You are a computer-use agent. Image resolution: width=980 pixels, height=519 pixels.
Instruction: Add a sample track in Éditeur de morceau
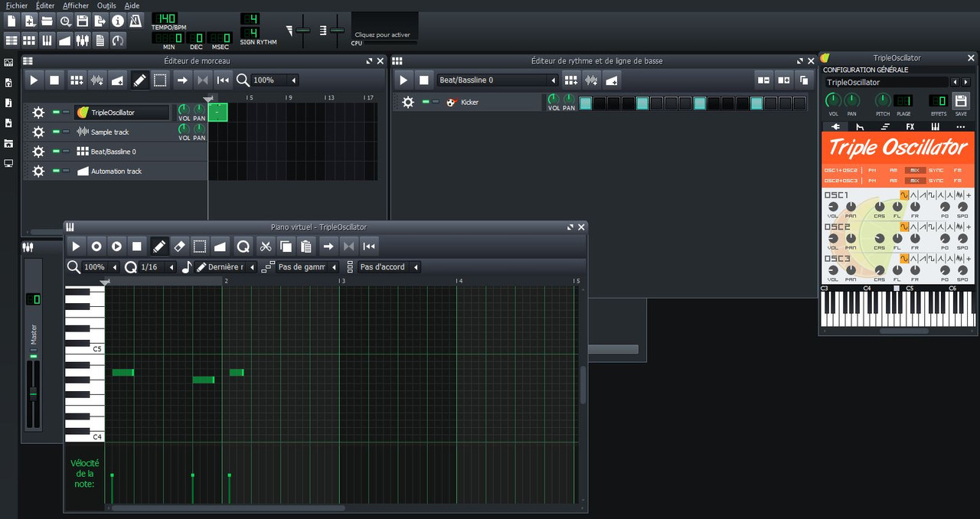pos(96,80)
